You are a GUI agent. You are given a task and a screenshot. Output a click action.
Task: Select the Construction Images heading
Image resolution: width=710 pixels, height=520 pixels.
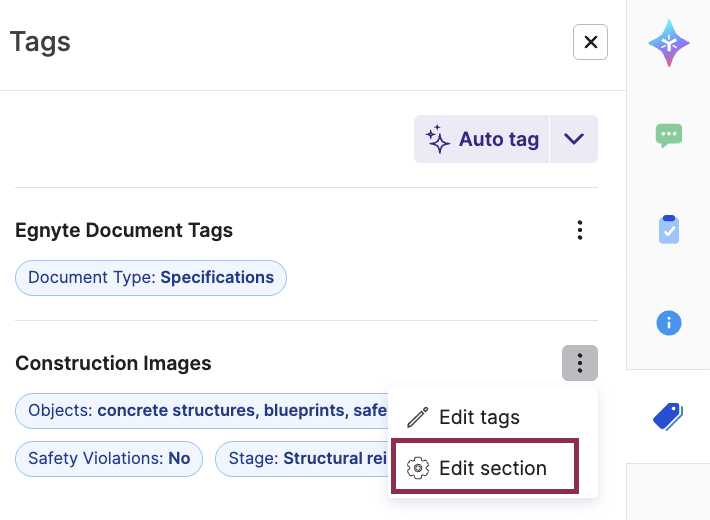pos(113,363)
